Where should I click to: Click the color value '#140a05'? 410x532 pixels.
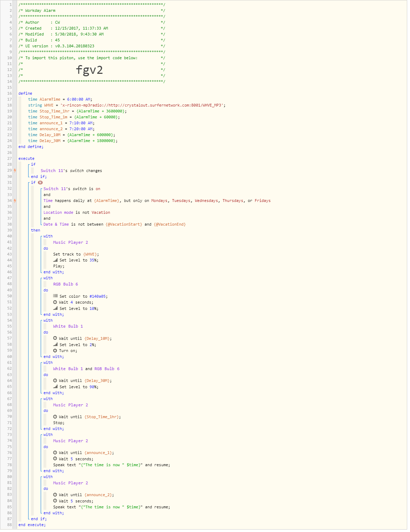pos(97,296)
